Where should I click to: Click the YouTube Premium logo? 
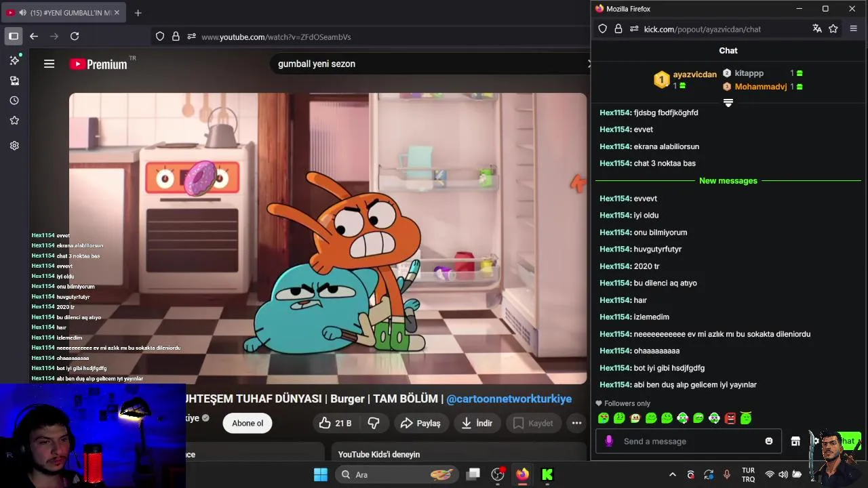click(x=98, y=64)
